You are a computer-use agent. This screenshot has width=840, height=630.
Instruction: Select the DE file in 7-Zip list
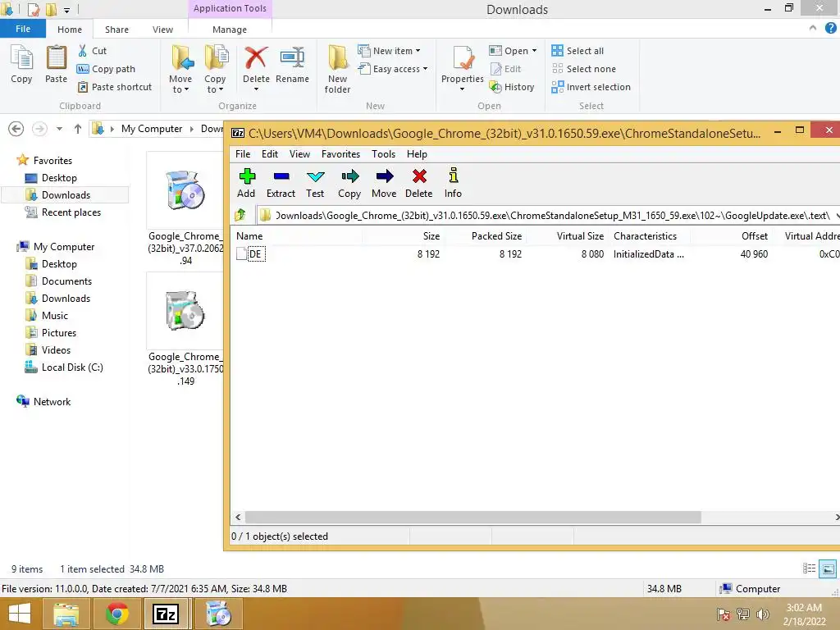click(x=255, y=254)
